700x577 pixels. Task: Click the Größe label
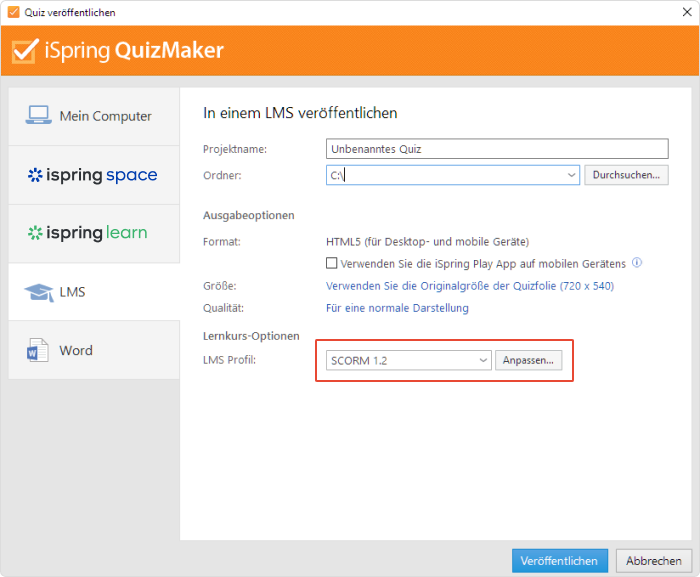pos(220,286)
